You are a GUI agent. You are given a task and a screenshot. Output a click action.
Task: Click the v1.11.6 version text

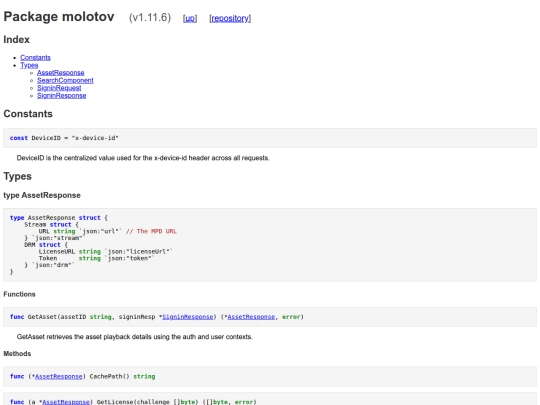coord(150,18)
